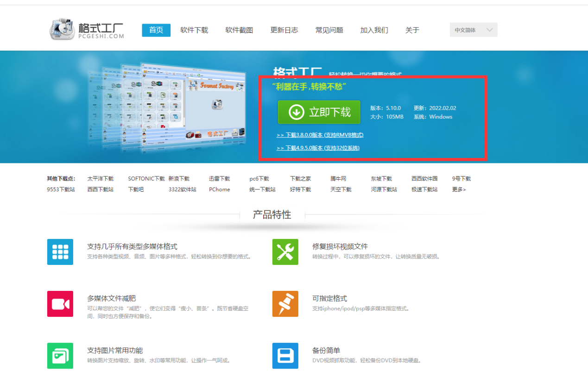Click the blue grid icon for multimedia format support
588x377 pixels.
60,252
